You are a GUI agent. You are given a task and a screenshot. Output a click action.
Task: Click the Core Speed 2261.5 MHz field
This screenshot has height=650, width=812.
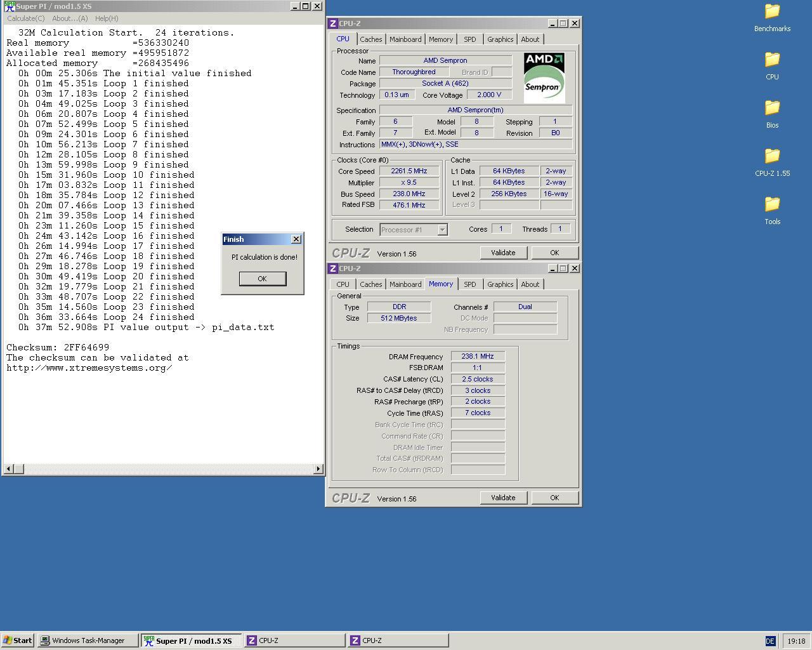click(x=409, y=171)
